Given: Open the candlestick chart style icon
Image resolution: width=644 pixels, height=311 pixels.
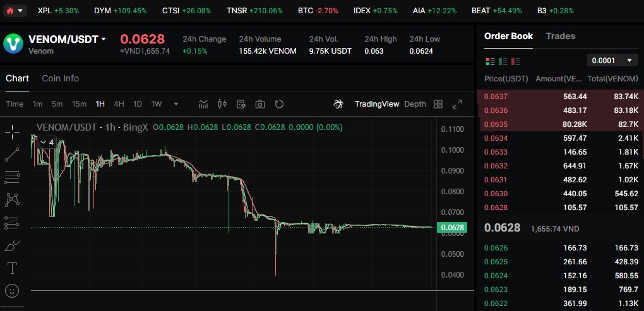Looking at the screenshot, I should [222, 104].
